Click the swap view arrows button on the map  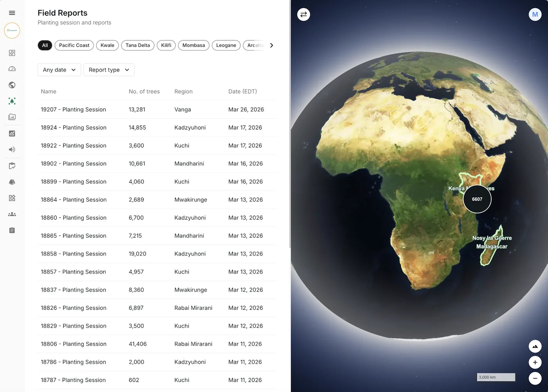point(304,14)
